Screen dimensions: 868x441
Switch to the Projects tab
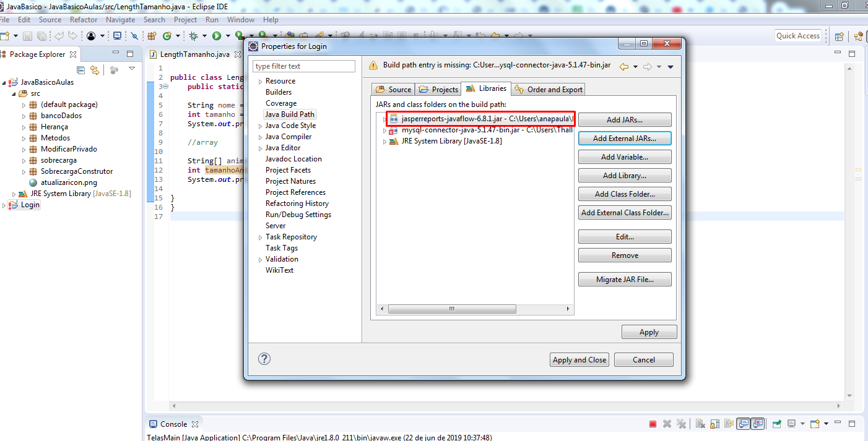[x=438, y=90]
